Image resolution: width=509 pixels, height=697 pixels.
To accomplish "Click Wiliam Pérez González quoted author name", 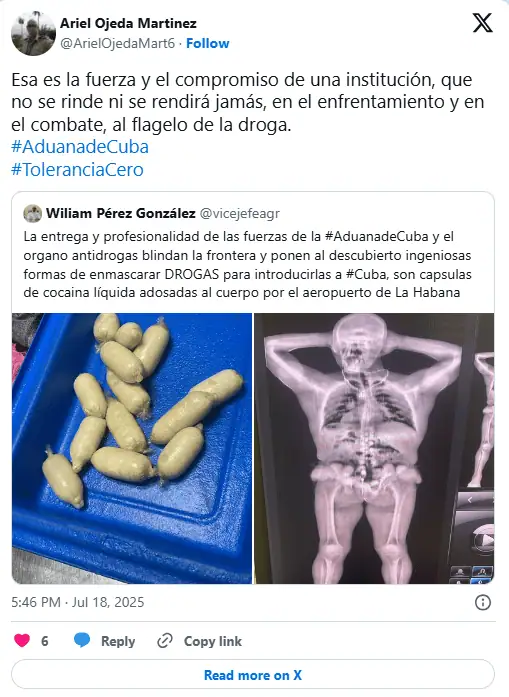I will (x=120, y=213).
